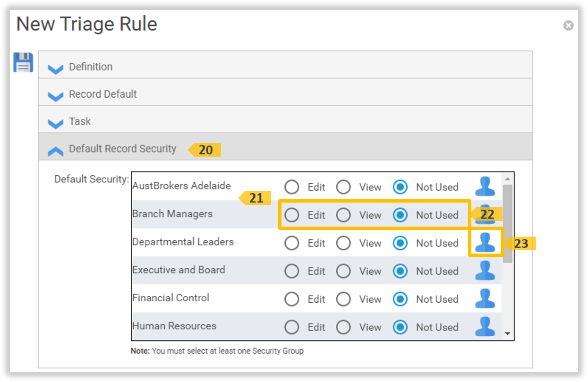This screenshot has height=382, width=588.
Task: Click Departmental Leaders user icon
Action: pos(485,243)
